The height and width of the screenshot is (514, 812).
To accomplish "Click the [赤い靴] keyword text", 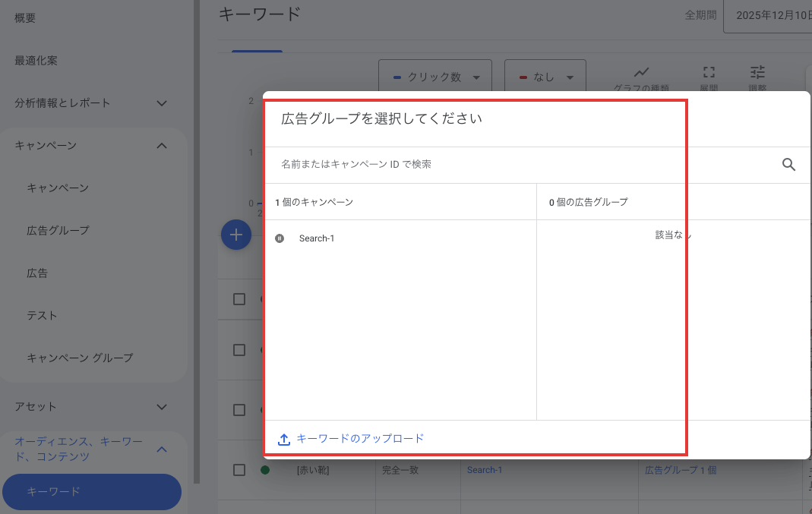I will click(x=313, y=470).
